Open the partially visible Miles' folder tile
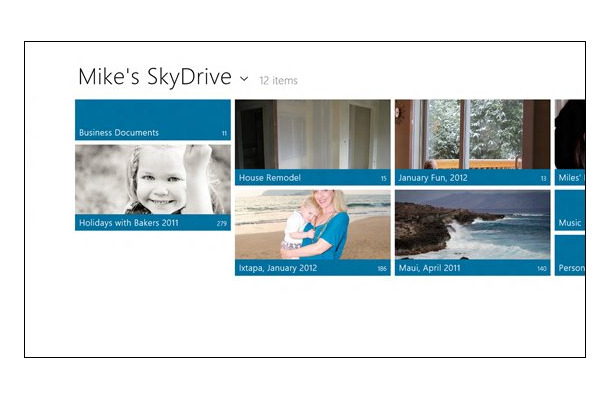This screenshot has width=610, height=400. [x=570, y=142]
